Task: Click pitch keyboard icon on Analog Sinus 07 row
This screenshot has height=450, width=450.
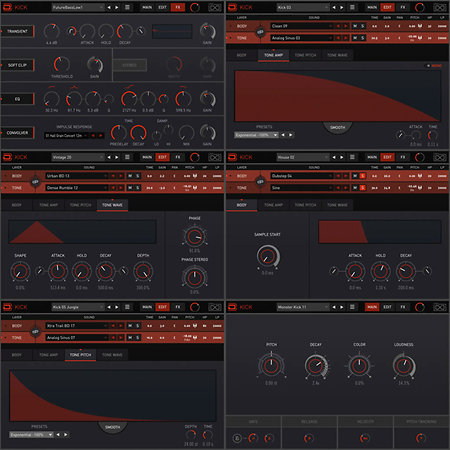Action: pos(195,338)
